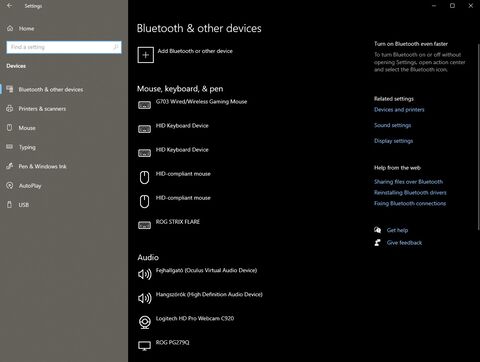Go back with the arrow icon
The image size is (480, 362).
pos(9,6)
